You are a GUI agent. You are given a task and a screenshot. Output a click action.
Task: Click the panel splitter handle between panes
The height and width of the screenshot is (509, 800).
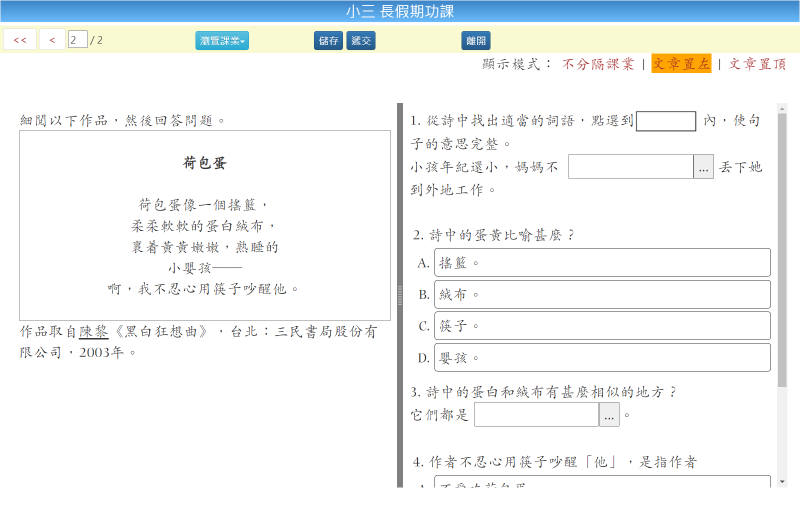point(400,295)
